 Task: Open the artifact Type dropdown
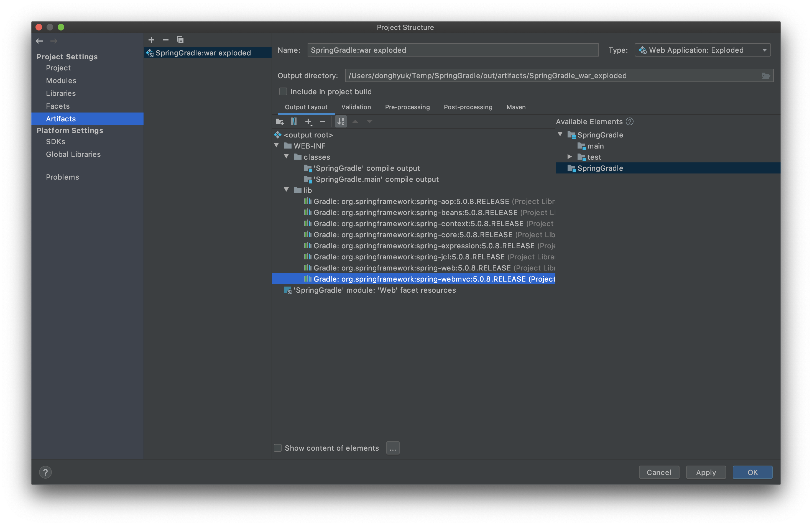[702, 50]
